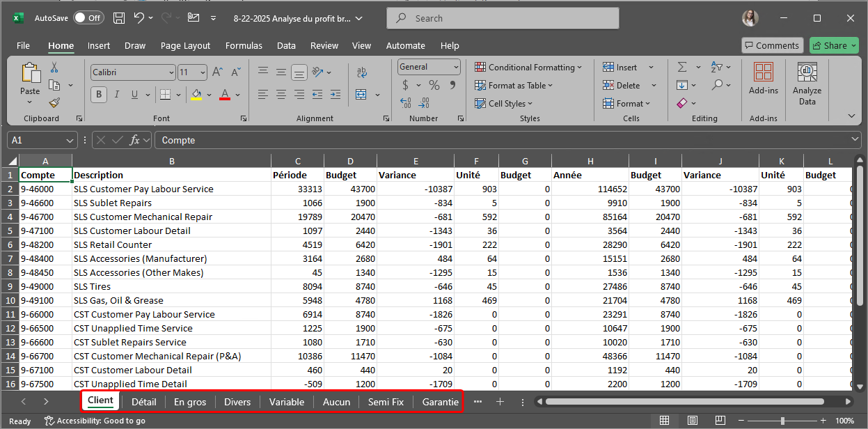Open the Formulas ribbon tab
Viewport: 868px width, 429px height.
click(x=244, y=45)
